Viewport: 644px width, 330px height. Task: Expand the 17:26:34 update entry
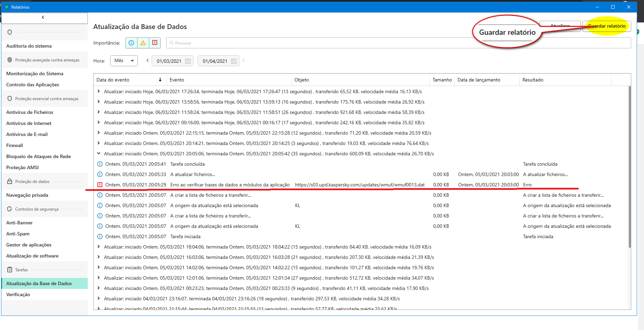click(99, 91)
